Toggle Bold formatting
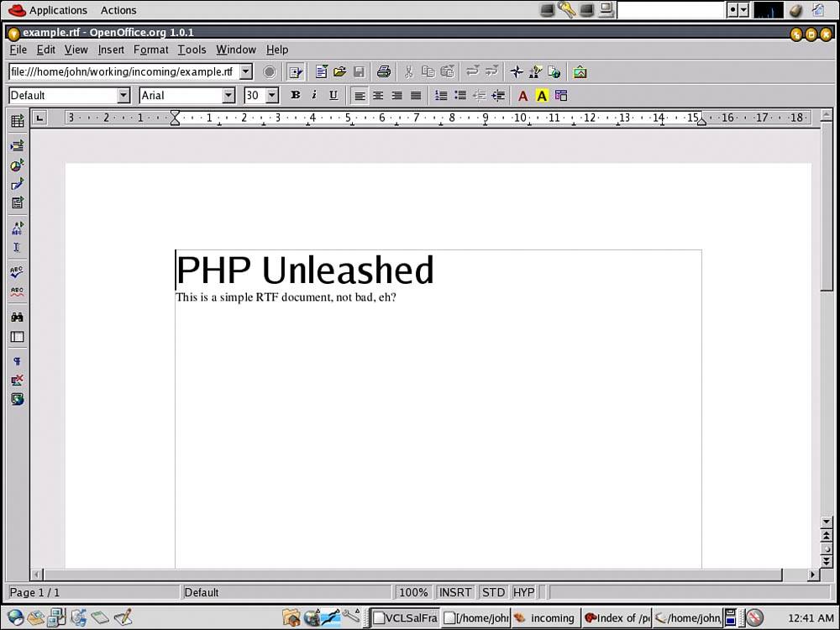 point(295,96)
